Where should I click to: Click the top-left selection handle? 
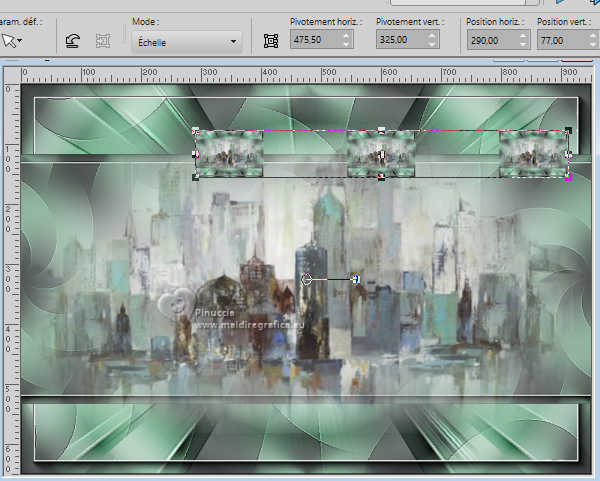point(196,131)
